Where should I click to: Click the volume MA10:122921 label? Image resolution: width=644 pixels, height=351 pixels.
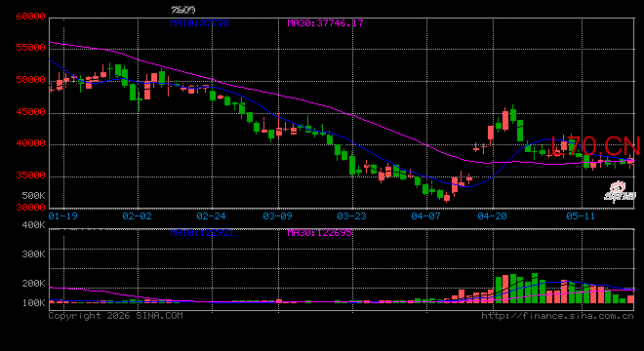(x=202, y=233)
